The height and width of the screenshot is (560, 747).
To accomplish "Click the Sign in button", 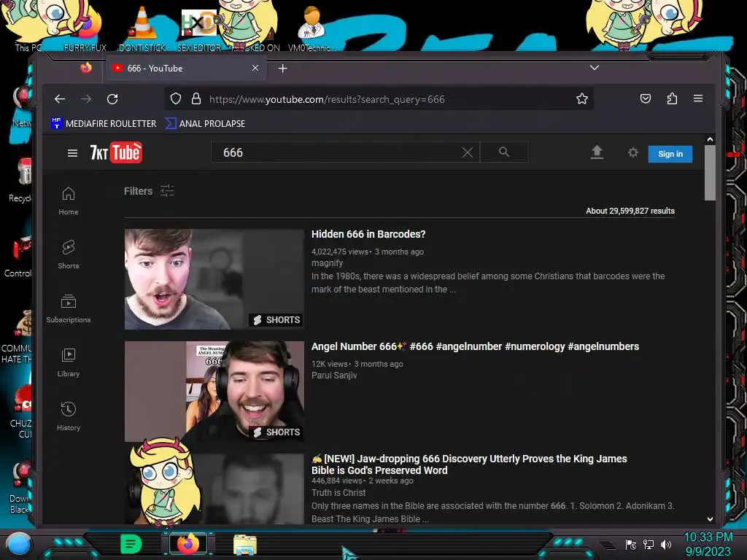I will tap(670, 154).
